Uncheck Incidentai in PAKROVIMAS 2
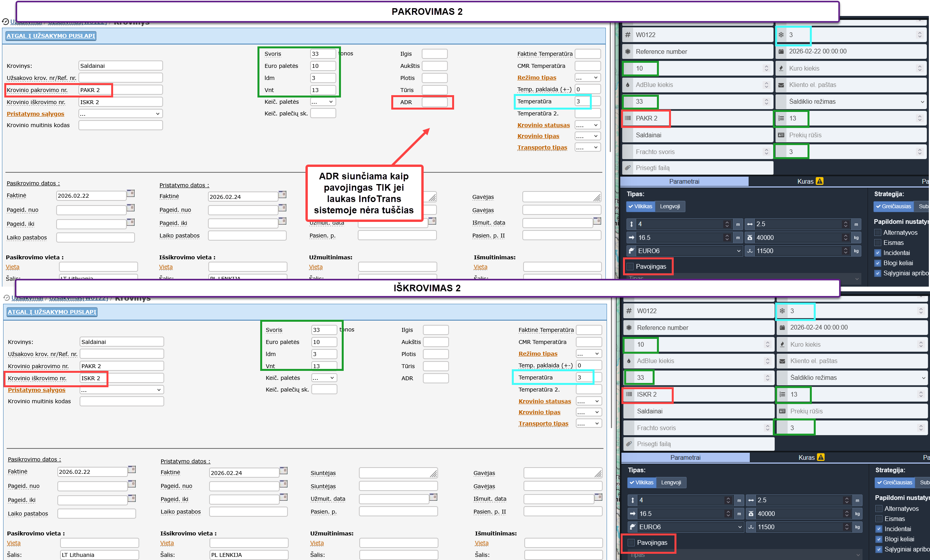930x560 pixels. (878, 253)
